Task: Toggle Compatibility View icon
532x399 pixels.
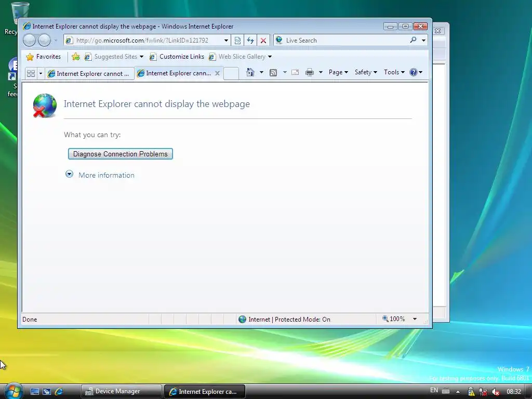Action: tap(237, 41)
